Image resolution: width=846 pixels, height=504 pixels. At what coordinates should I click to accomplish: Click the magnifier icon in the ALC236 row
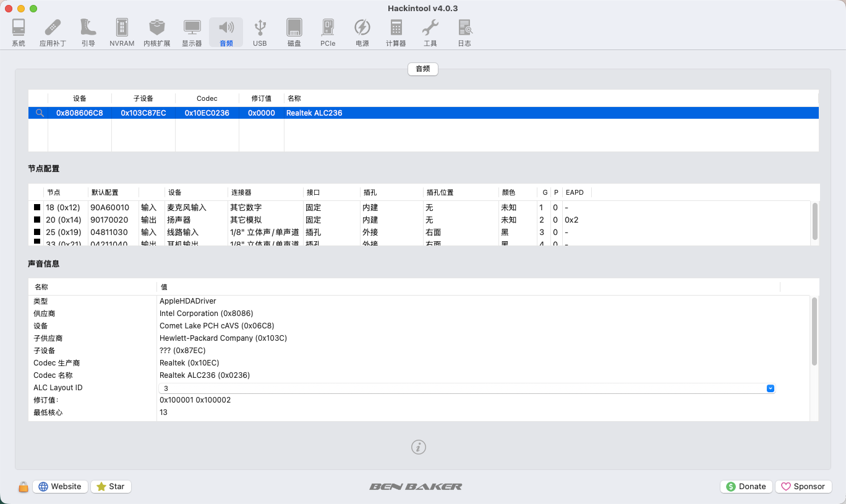[40, 113]
